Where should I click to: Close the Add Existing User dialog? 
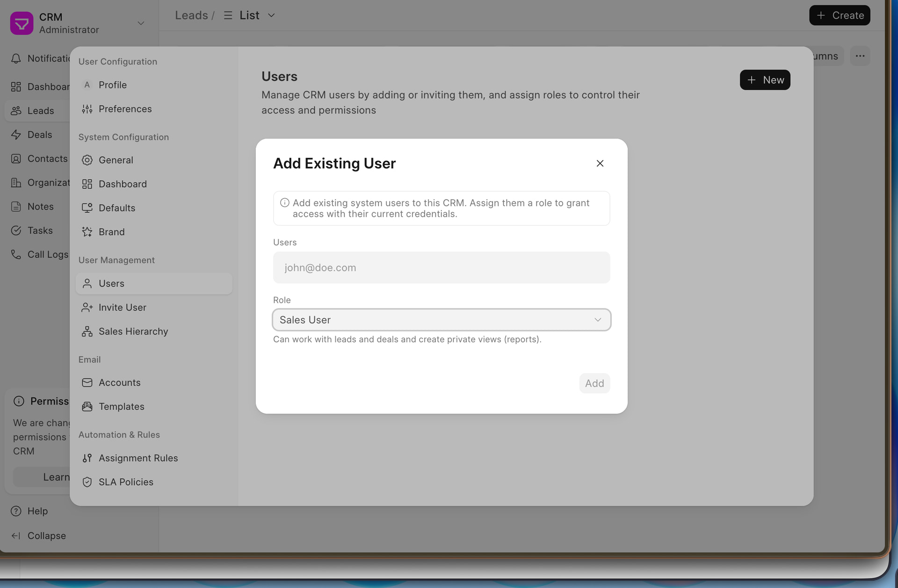coord(600,163)
